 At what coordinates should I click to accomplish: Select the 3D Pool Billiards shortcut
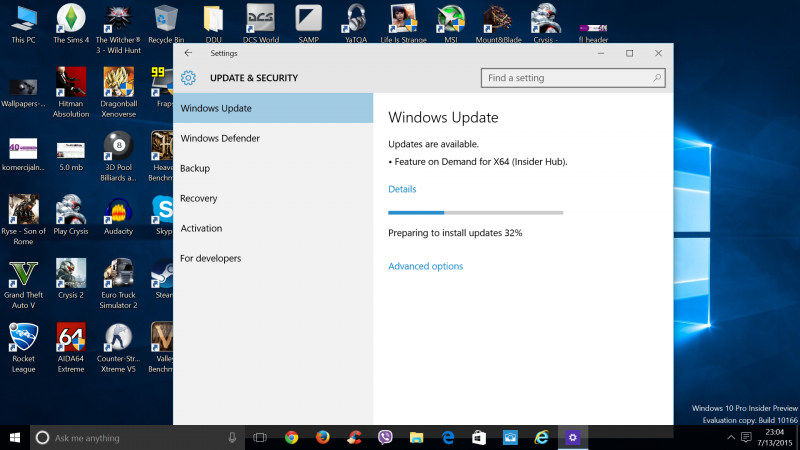click(x=118, y=156)
